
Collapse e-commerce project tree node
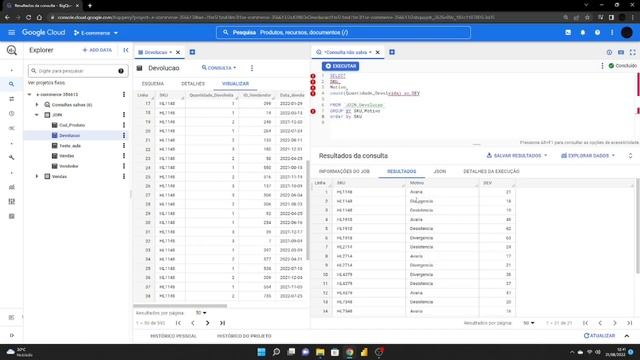click(x=29, y=94)
